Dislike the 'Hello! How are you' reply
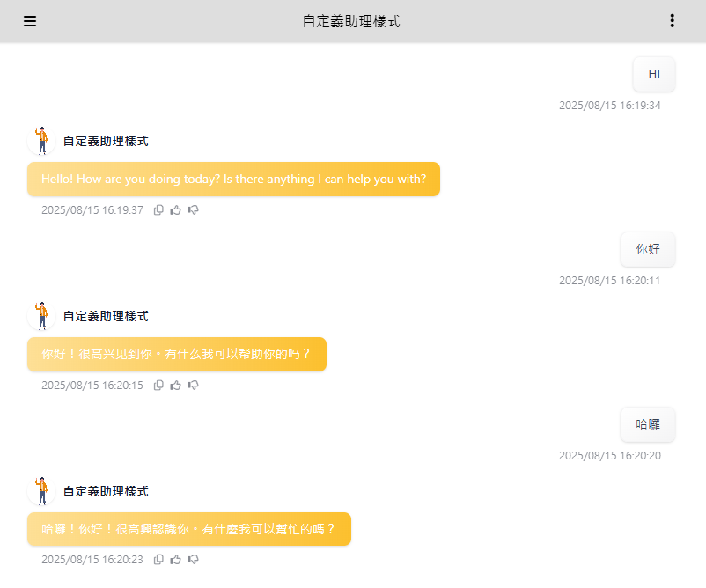 coord(194,210)
